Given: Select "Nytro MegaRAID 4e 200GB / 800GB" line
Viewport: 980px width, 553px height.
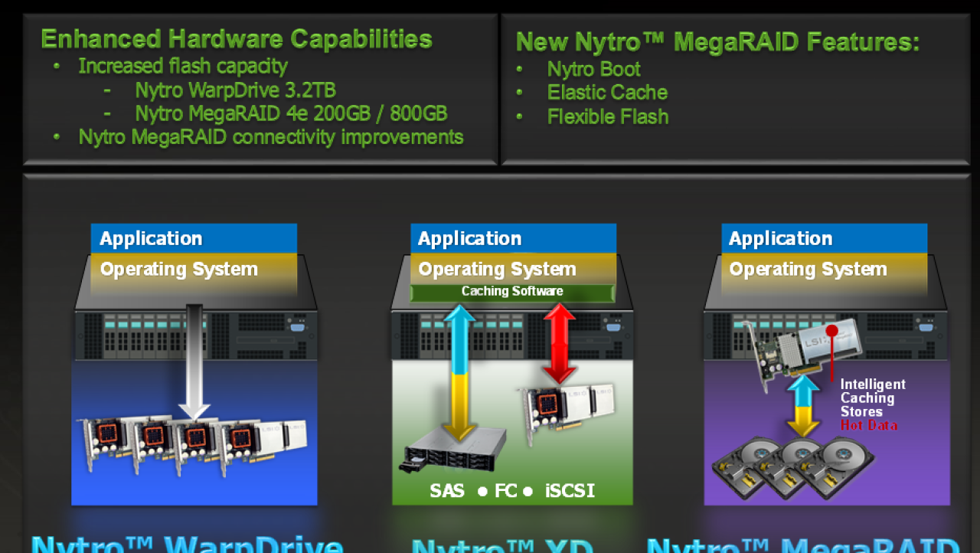Looking at the screenshot, I should 291,113.
